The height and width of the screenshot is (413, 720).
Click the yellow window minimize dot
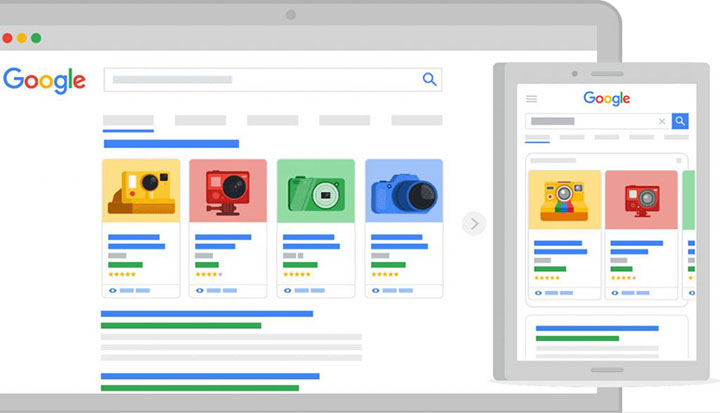pos(22,38)
